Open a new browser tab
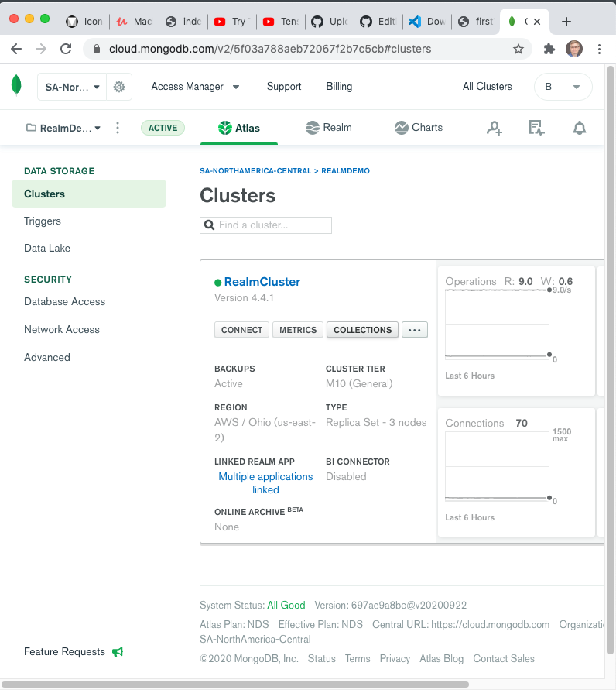The width and height of the screenshot is (616, 690). coord(566,22)
